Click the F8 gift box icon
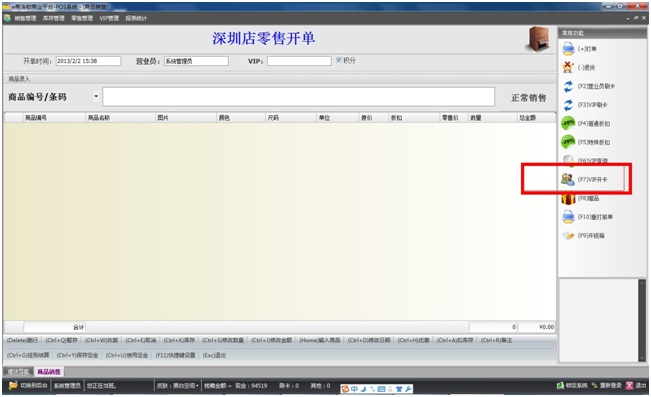 568,198
